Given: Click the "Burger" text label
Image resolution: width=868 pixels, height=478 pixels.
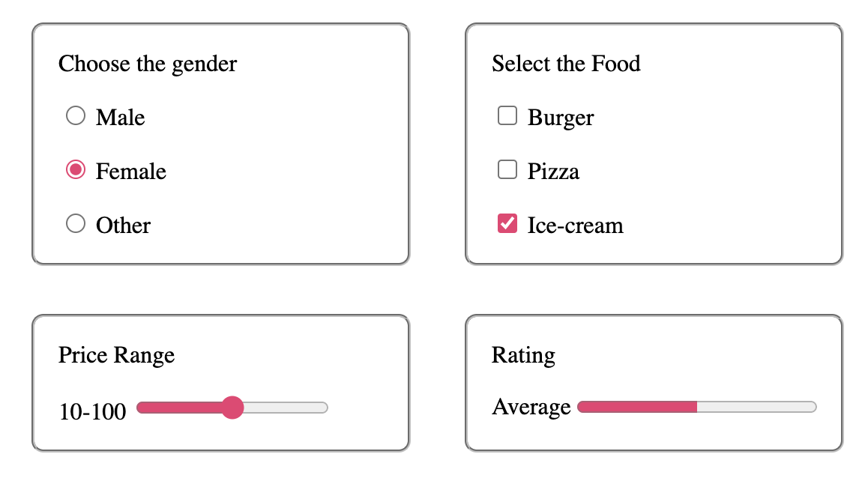Looking at the screenshot, I should coord(561,118).
